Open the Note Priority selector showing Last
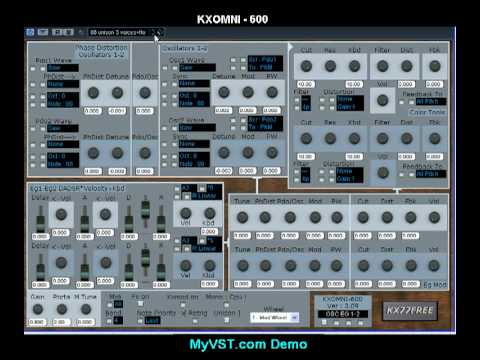Viewport: 480px width, 360px height. 153,320
